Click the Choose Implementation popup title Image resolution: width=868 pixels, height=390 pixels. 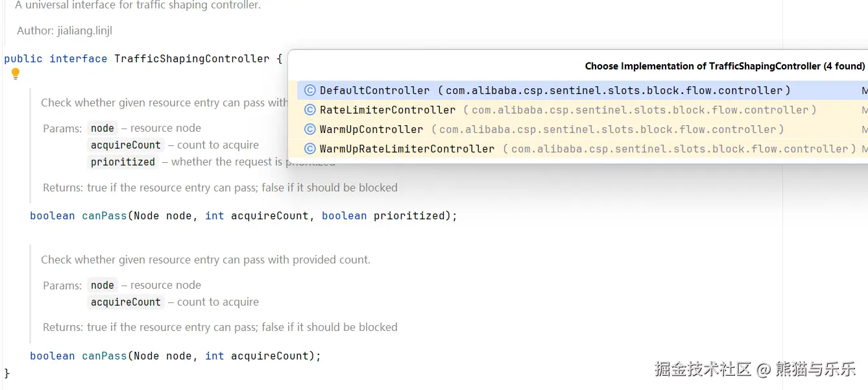click(x=725, y=66)
